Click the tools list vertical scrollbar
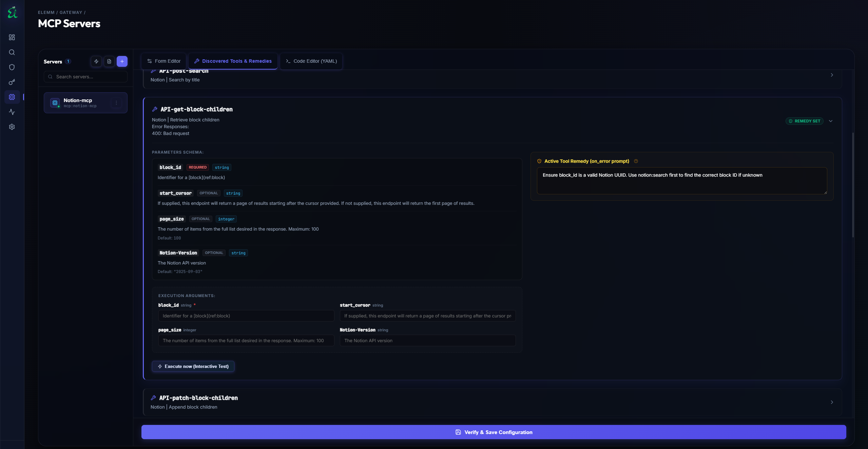The height and width of the screenshot is (449, 868). click(853, 185)
